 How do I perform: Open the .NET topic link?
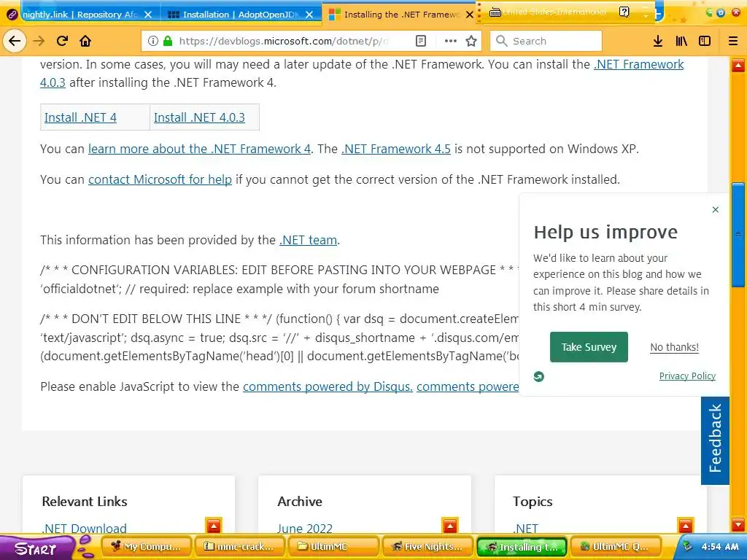525,528
